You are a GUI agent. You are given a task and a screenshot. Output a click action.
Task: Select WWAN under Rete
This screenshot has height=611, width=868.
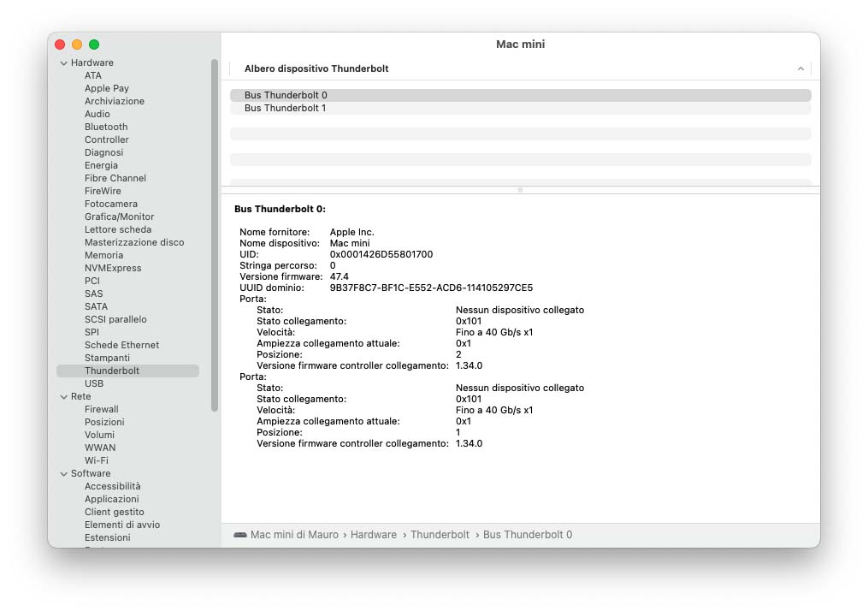(x=100, y=448)
